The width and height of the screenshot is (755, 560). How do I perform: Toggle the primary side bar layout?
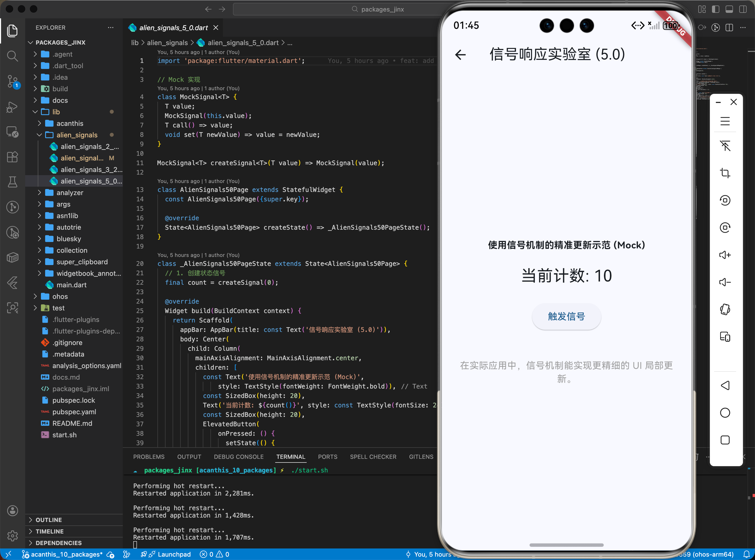coord(715,9)
